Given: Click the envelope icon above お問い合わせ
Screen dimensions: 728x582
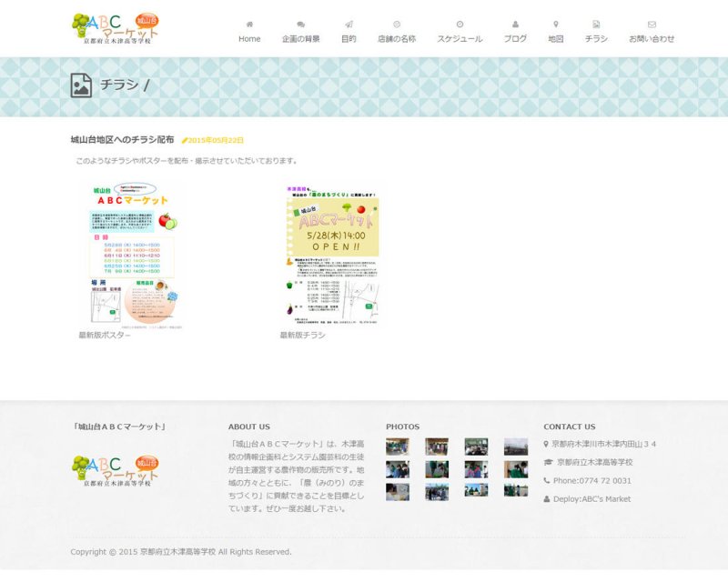Looking at the screenshot, I should [x=652, y=25].
